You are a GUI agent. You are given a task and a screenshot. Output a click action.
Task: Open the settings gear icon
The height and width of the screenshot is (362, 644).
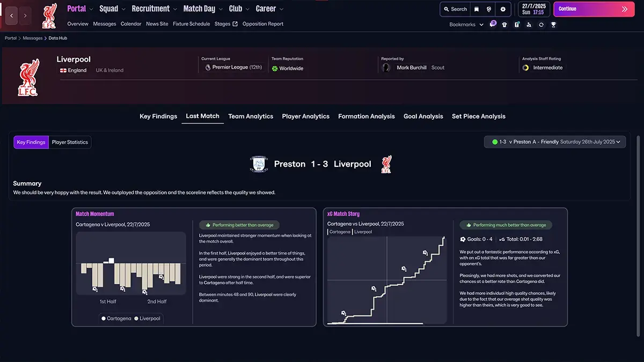[x=503, y=9]
